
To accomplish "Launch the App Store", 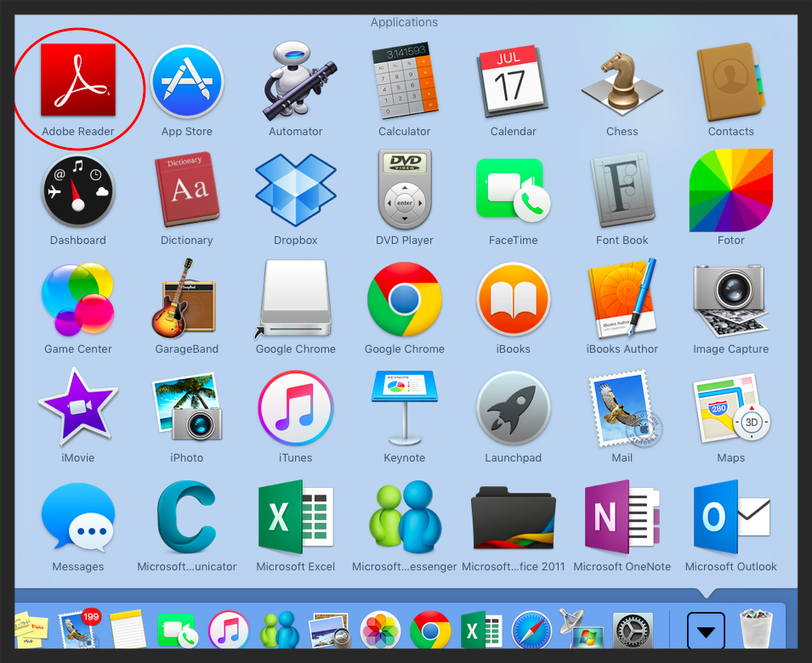I will 187,82.
